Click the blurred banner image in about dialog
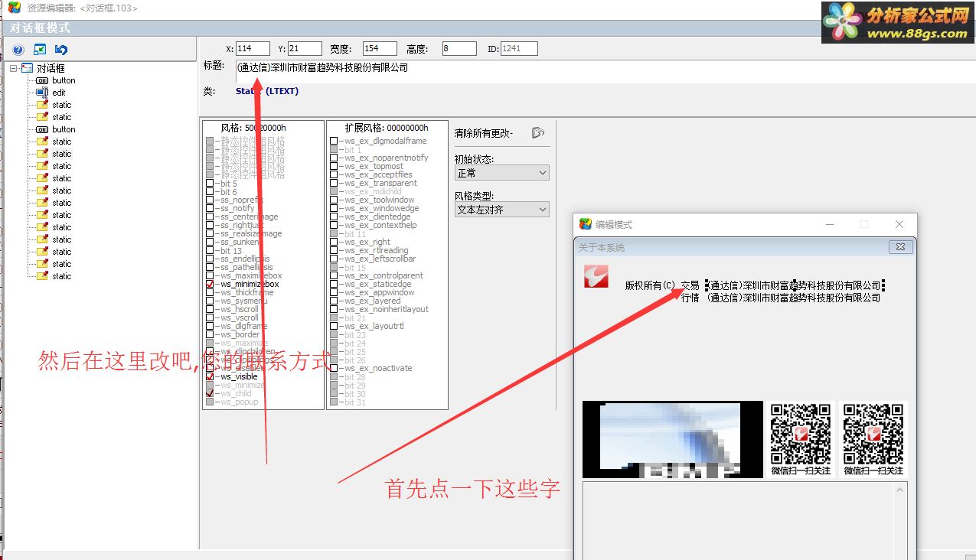This screenshot has height=560, width=976. 673,440
